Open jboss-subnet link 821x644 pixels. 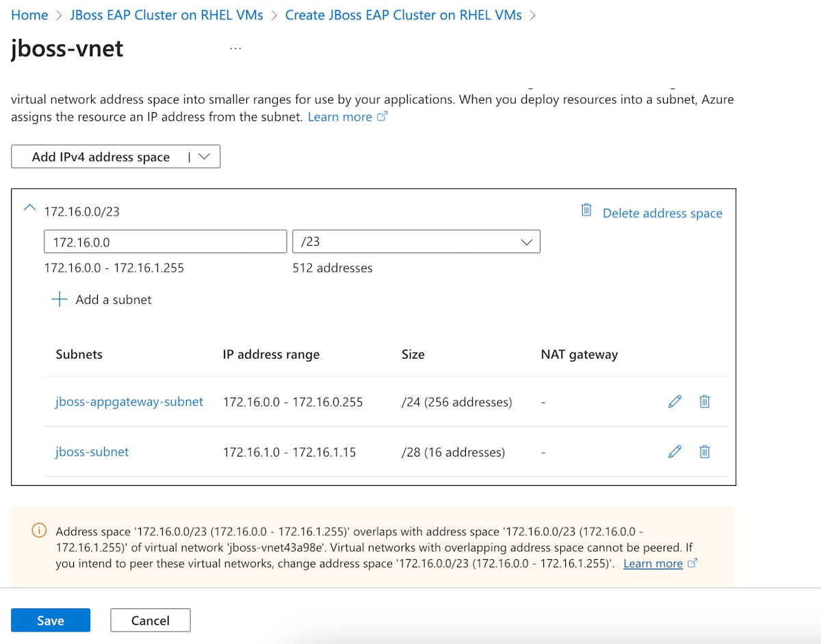[x=92, y=452]
